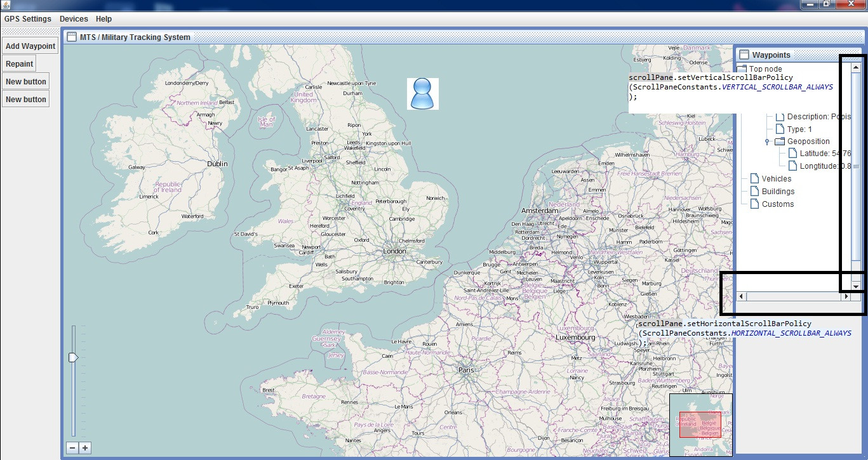Click the 'London' label on the map
This screenshot has width=868, height=460.
(394, 251)
